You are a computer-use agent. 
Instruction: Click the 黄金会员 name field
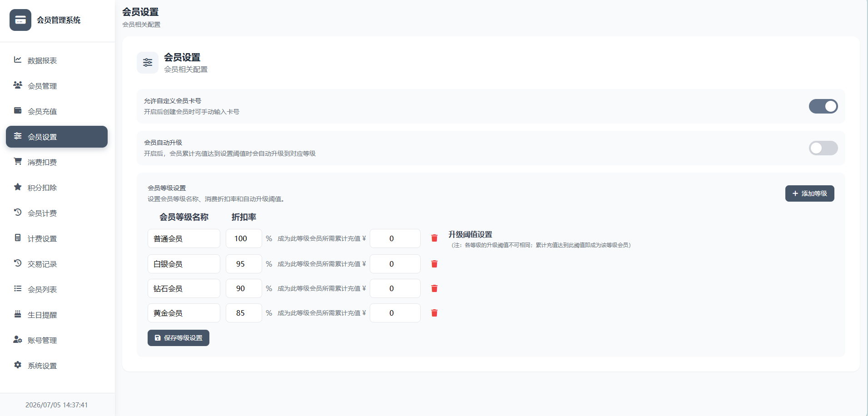coord(184,313)
